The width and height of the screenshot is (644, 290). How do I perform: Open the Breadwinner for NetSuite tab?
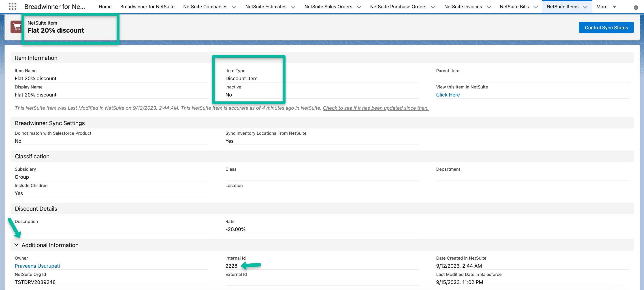pyautogui.click(x=147, y=7)
